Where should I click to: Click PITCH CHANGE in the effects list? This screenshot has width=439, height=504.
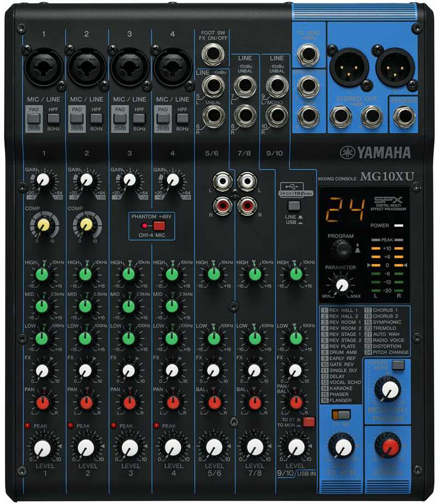click(391, 352)
